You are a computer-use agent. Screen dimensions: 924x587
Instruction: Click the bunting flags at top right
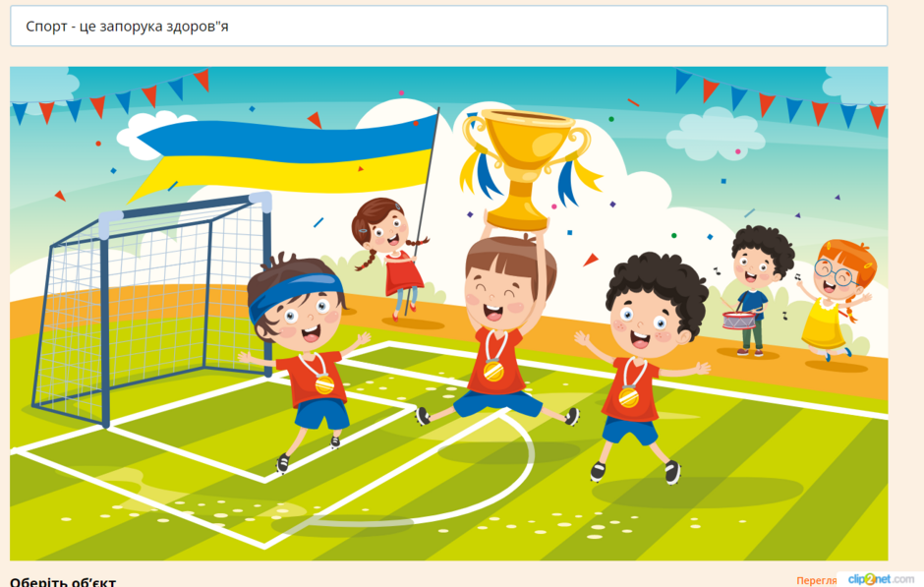(780, 99)
